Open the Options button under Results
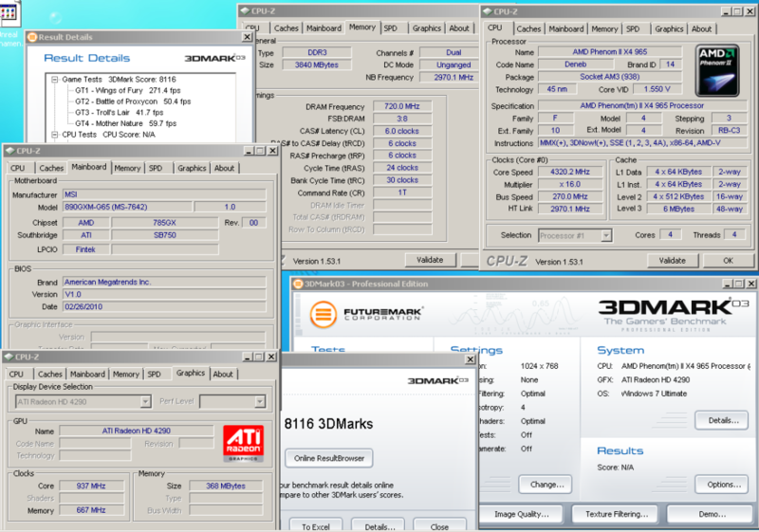 [723, 484]
